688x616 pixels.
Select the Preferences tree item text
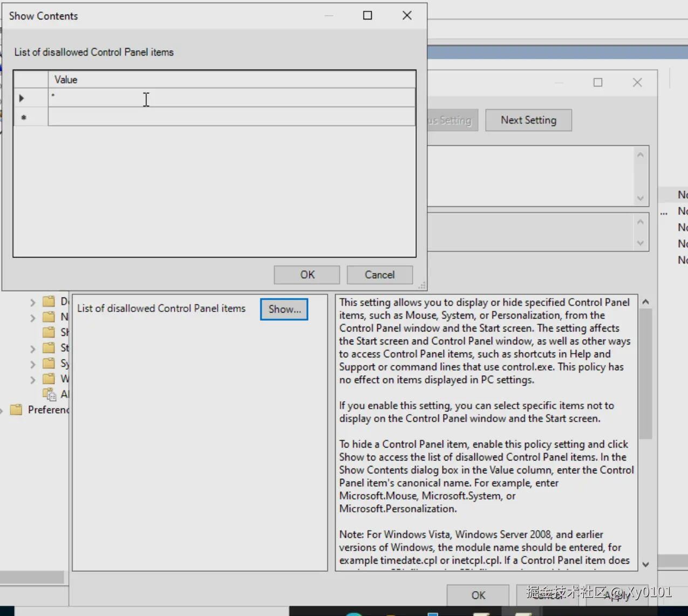pos(49,410)
